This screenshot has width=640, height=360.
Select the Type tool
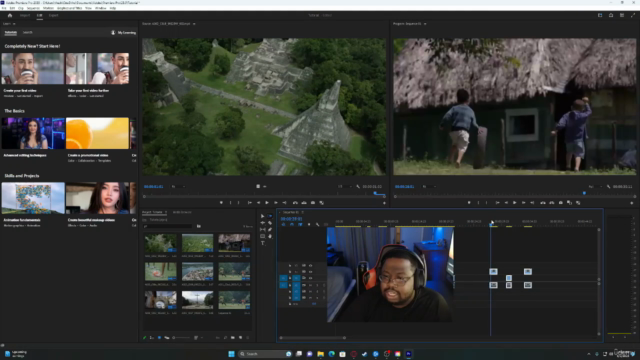tap(262, 243)
